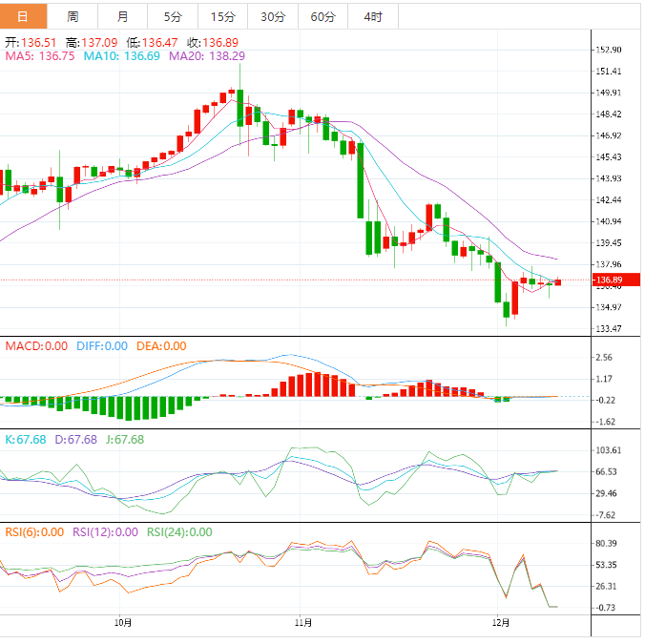
Task: Switch to the 4时 four-hour tab
Action: (372, 17)
